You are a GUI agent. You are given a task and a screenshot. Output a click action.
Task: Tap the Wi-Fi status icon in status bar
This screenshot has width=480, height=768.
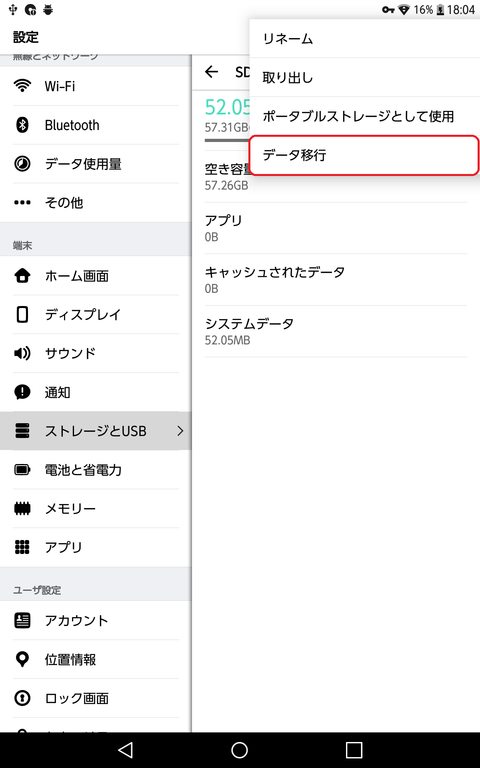click(404, 10)
